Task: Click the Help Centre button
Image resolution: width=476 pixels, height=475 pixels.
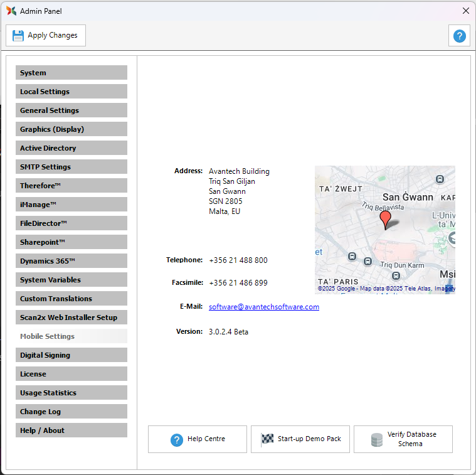Action: tap(198, 439)
